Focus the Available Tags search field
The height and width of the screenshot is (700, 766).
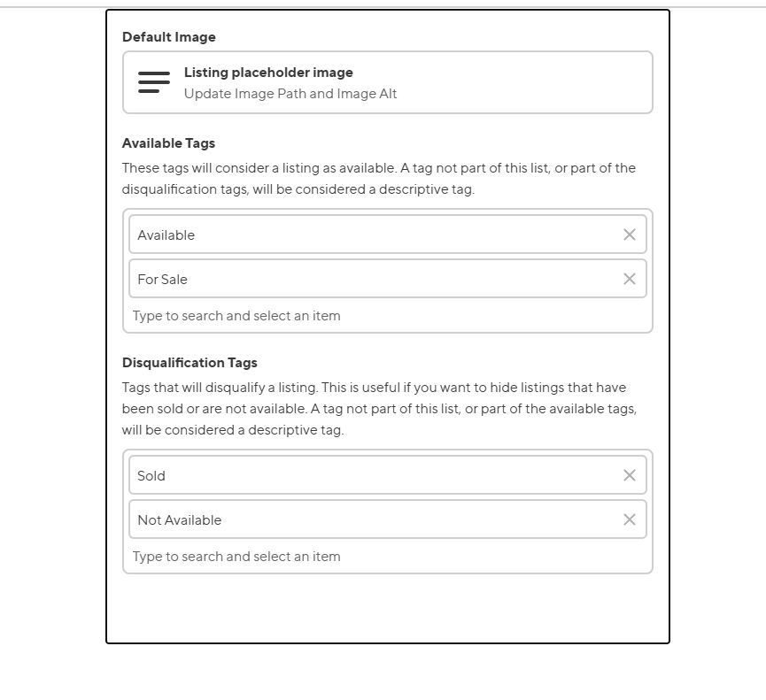pyautogui.click(x=354, y=316)
